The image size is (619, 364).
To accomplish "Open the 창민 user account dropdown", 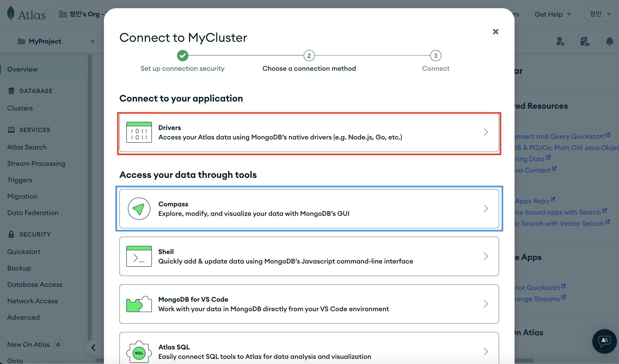I will [x=600, y=14].
